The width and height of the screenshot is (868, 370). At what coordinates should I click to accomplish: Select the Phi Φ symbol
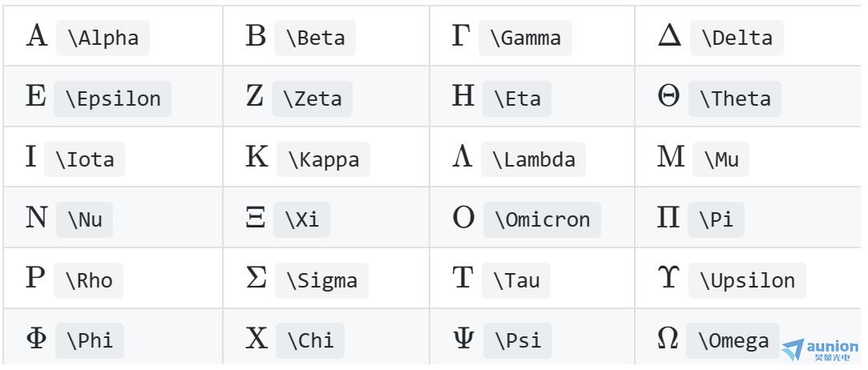36,338
